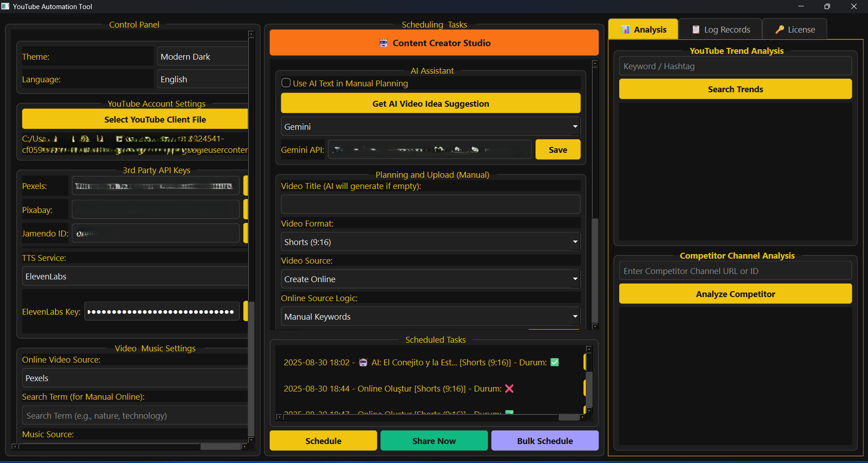Click the green checkmark status on AI: El Conejito task
Screen dimensions: 868x463
(x=555, y=362)
